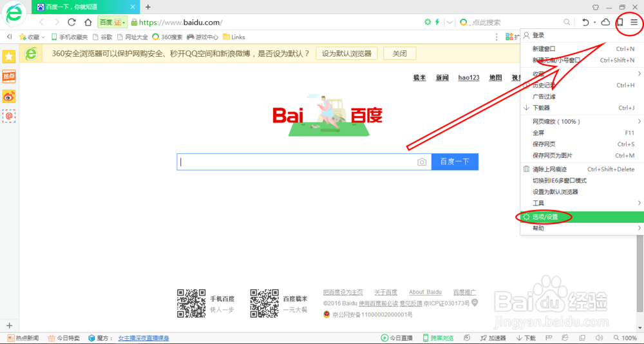Open the 360搜索 bookmark
Screen dimensions: 644x344
(167, 37)
